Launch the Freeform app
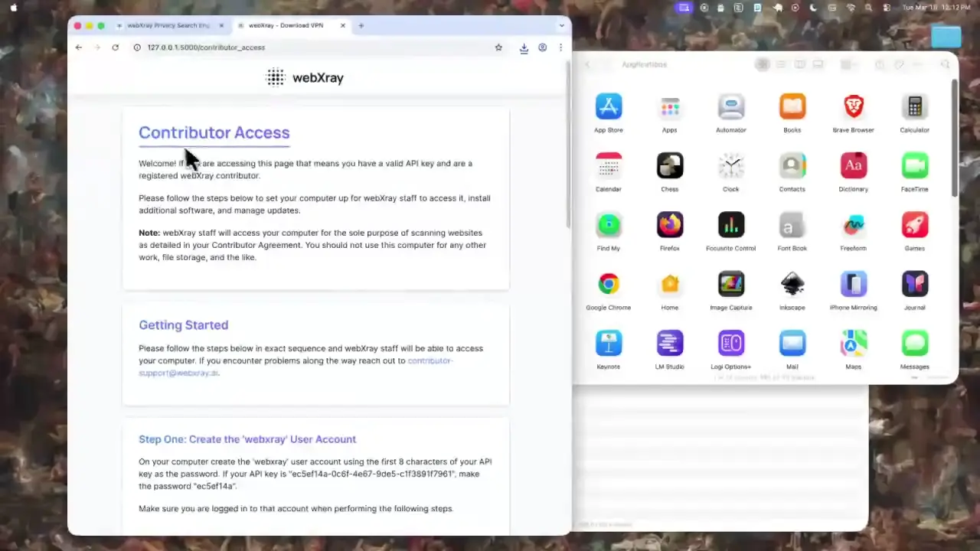The width and height of the screenshot is (980, 551). point(854,224)
